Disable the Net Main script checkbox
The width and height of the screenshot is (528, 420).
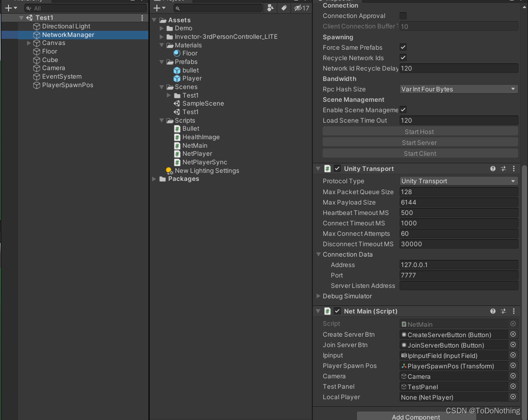click(337, 311)
